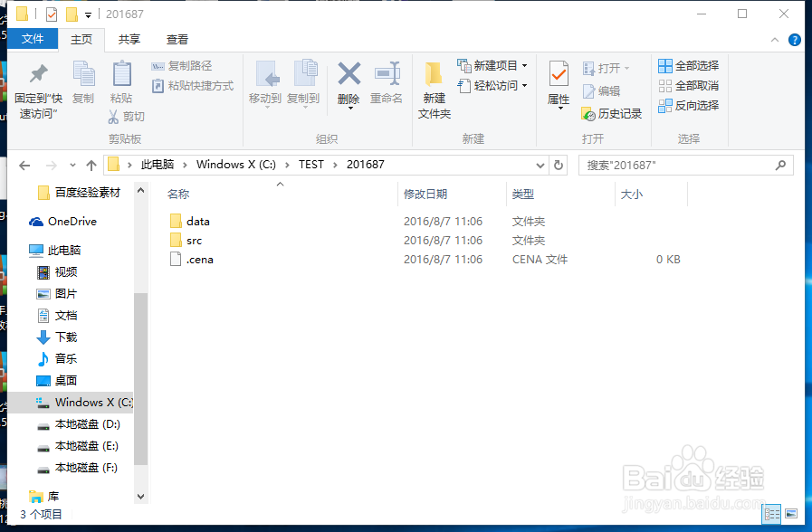This screenshot has width=812, height=532.
Task: Click the Forward navigation arrow
Action: 52,166
